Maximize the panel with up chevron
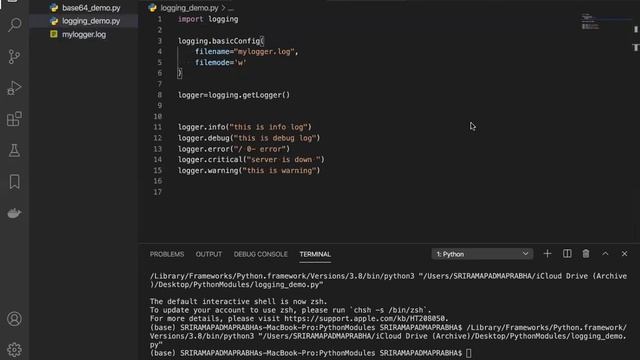Screen dimensions: 640x360 point(605,254)
